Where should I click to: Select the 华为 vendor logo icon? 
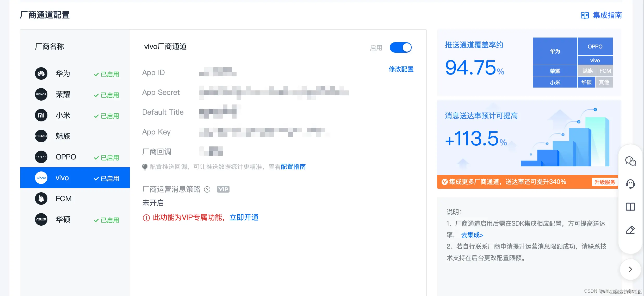click(41, 73)
